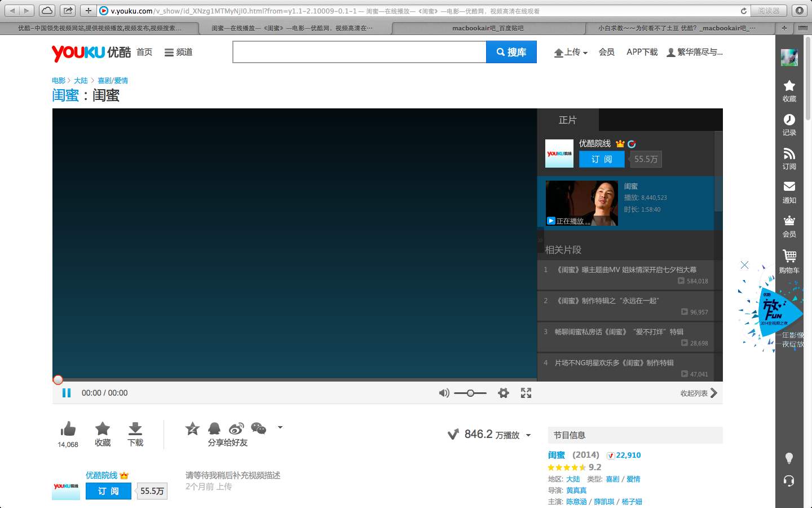812x508 pixels.
Task: Open director 黄真真's profile link
Action: 576,490
